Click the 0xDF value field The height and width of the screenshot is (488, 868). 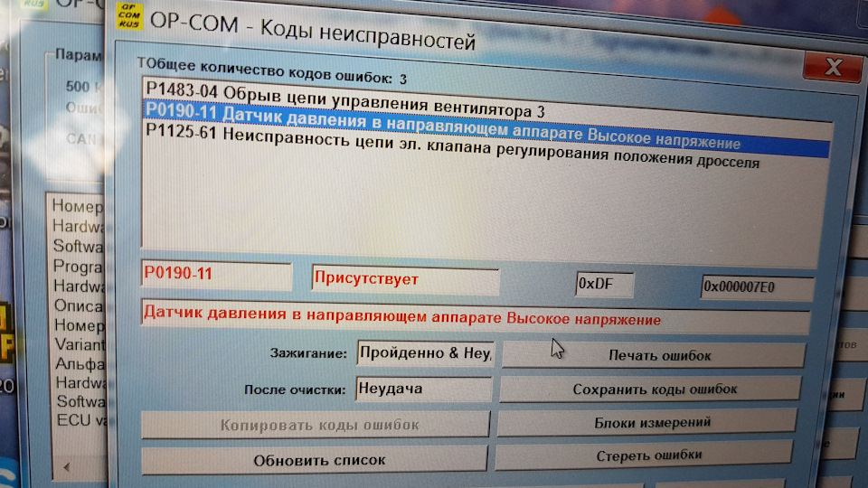604,285
